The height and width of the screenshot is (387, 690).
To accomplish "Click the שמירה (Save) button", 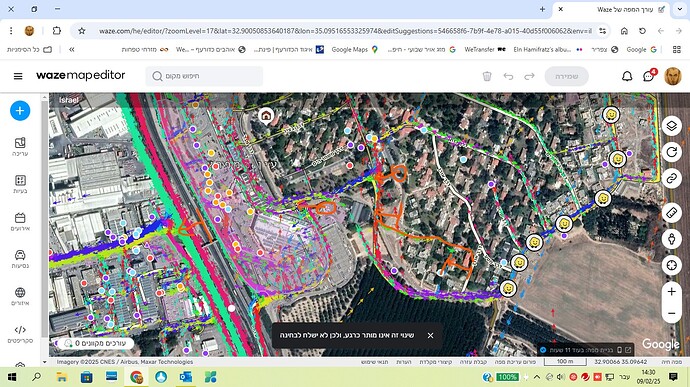I will point(566,76).
